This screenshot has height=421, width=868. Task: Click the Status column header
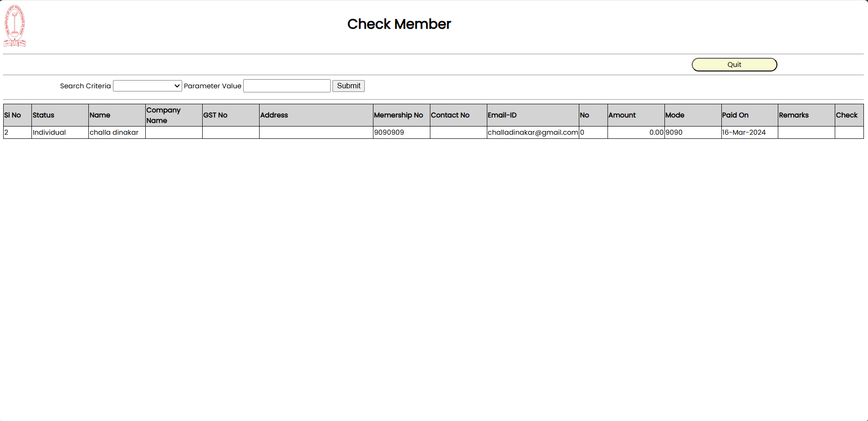[44, 115]
